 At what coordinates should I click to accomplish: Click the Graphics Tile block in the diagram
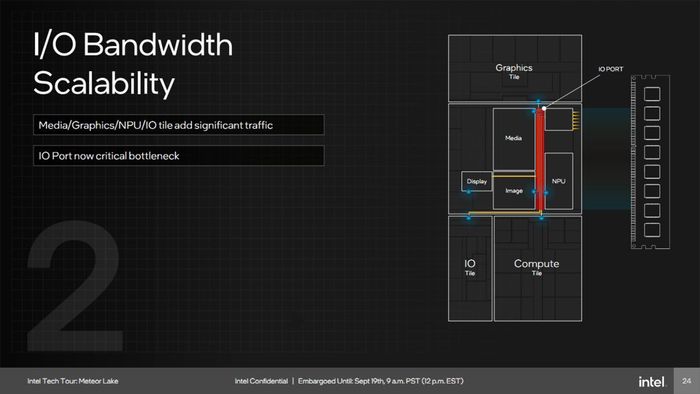515,68
